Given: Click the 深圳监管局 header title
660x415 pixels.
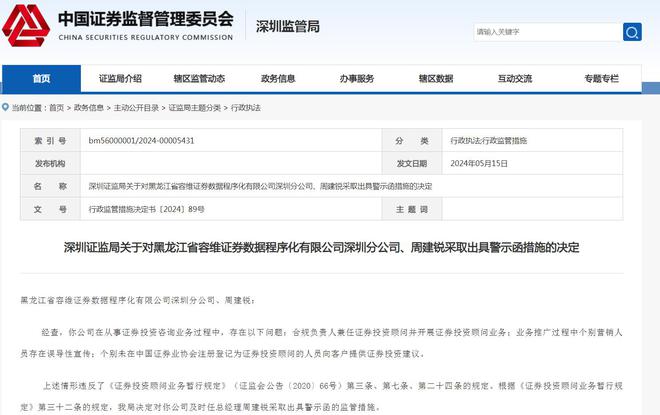Looking at the screenshot, I should tap(287, 27).
